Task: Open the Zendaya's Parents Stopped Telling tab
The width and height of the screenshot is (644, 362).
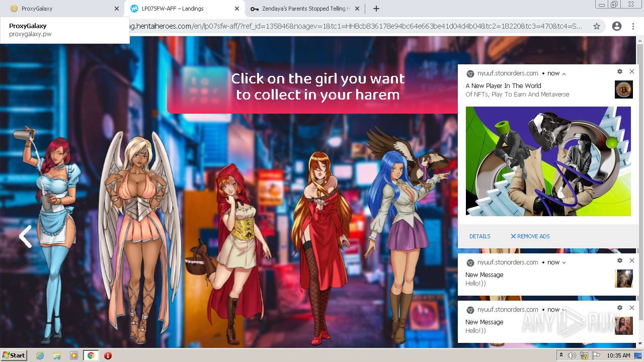Action: (x=305, y=9)
